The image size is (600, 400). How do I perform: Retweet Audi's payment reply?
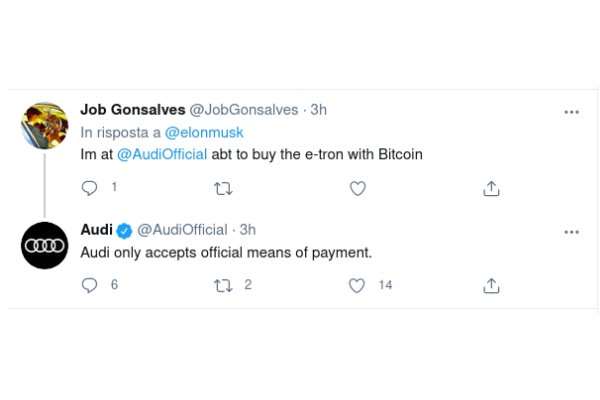[224, 285]
